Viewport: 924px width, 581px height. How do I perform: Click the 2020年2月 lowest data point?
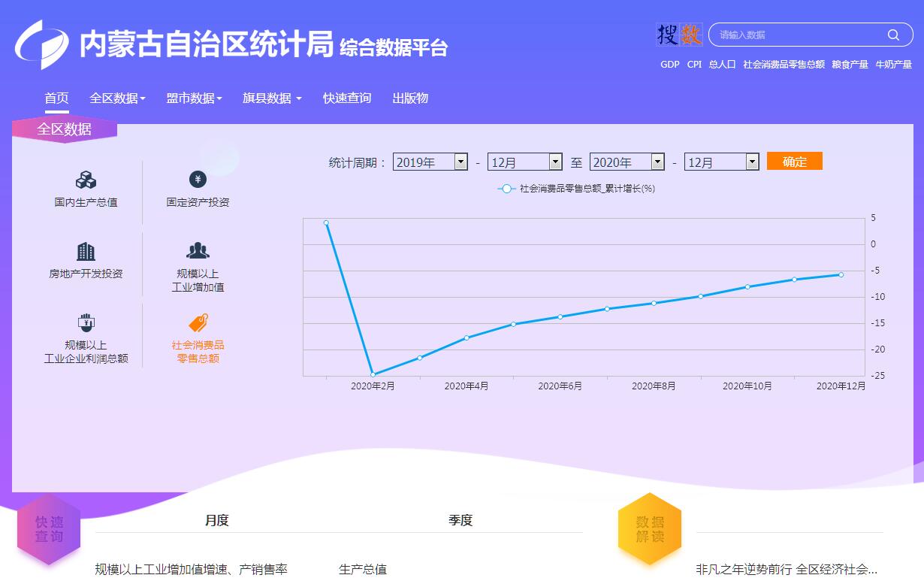click(373, 374)
